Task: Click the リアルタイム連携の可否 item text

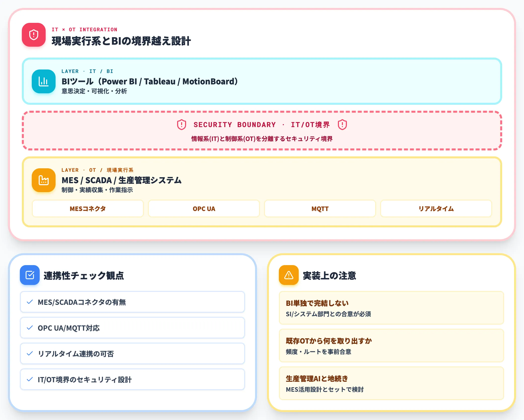Action: coord(76,354)
